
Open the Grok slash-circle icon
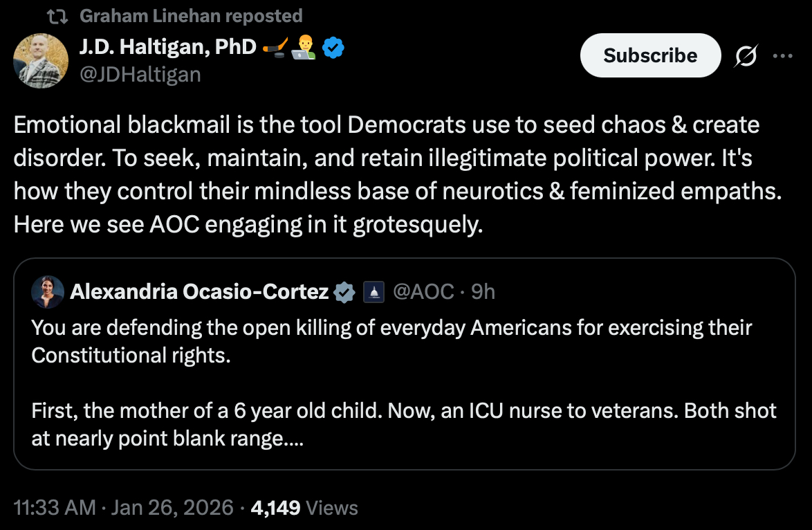[745, 56]
